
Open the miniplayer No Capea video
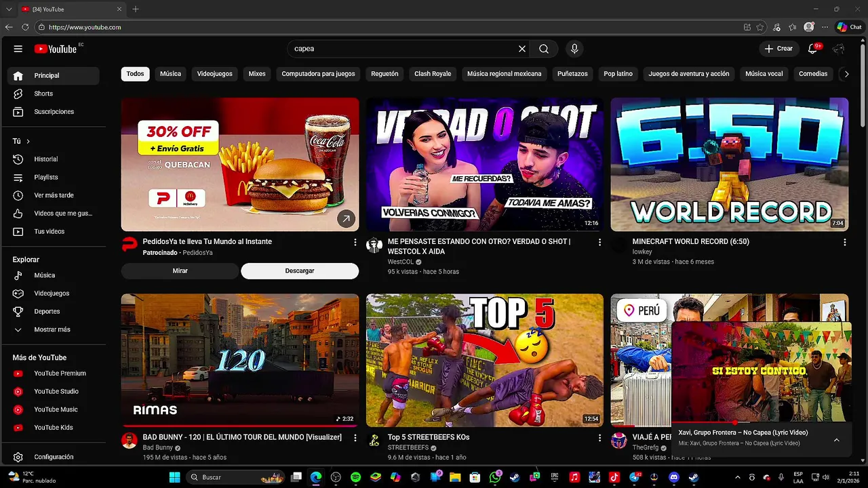[x=760, y=371]
